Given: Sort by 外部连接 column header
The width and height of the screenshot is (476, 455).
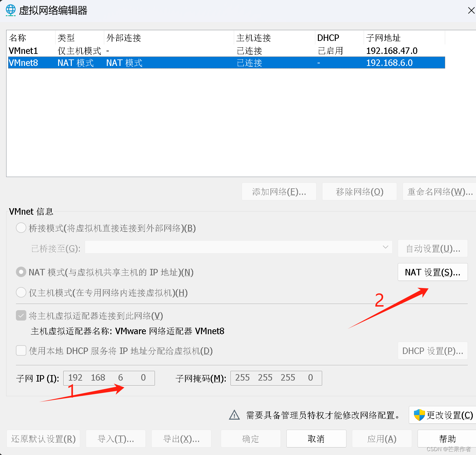Looking at the screenshot, I should pos(169,38).
